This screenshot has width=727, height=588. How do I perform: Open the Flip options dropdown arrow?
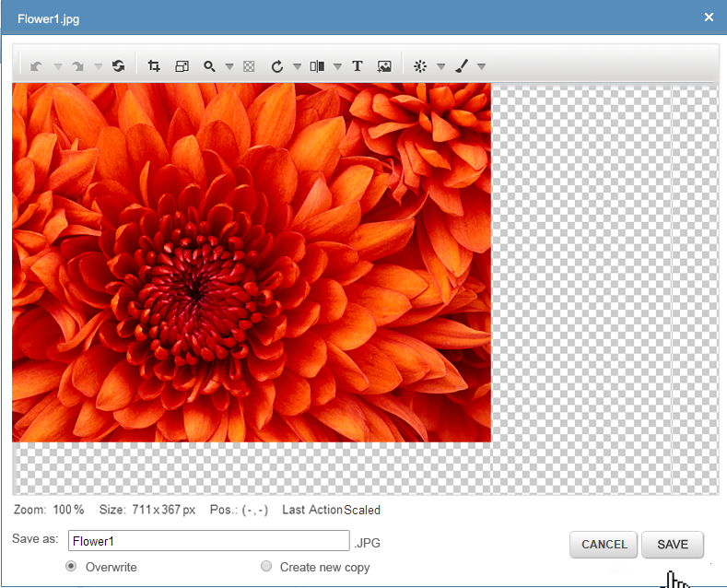tap(337, 66)
